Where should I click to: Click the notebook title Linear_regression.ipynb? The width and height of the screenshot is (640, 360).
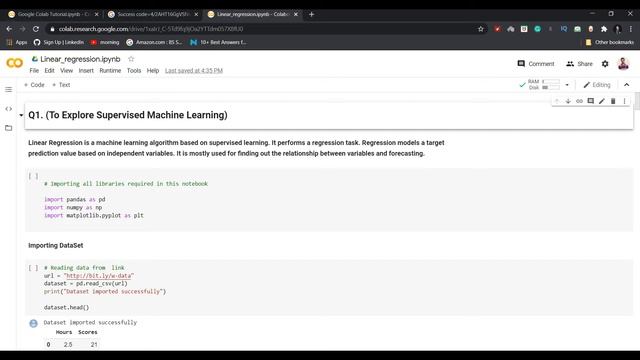click(80, 59)
